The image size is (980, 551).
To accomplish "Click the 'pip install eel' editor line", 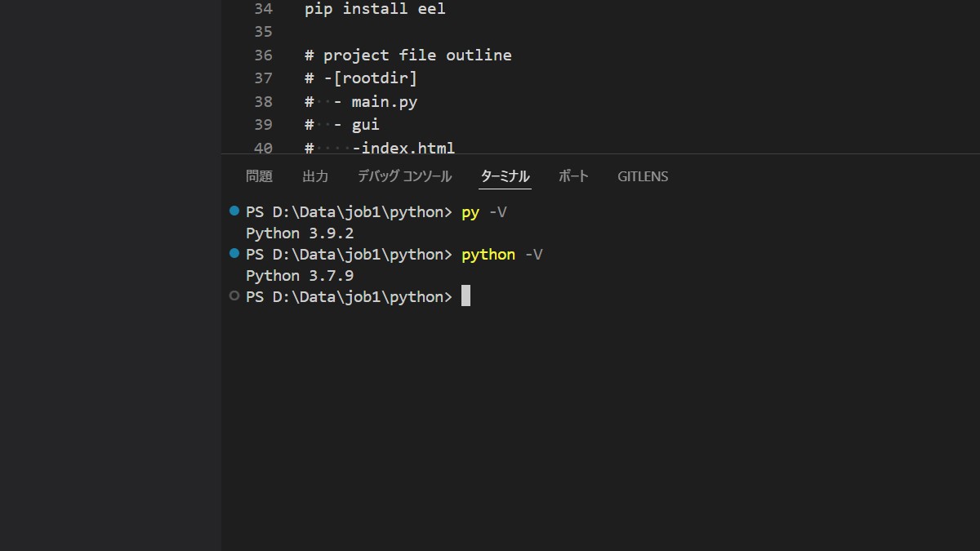I will pyautogui.click(x=375, y=10).
